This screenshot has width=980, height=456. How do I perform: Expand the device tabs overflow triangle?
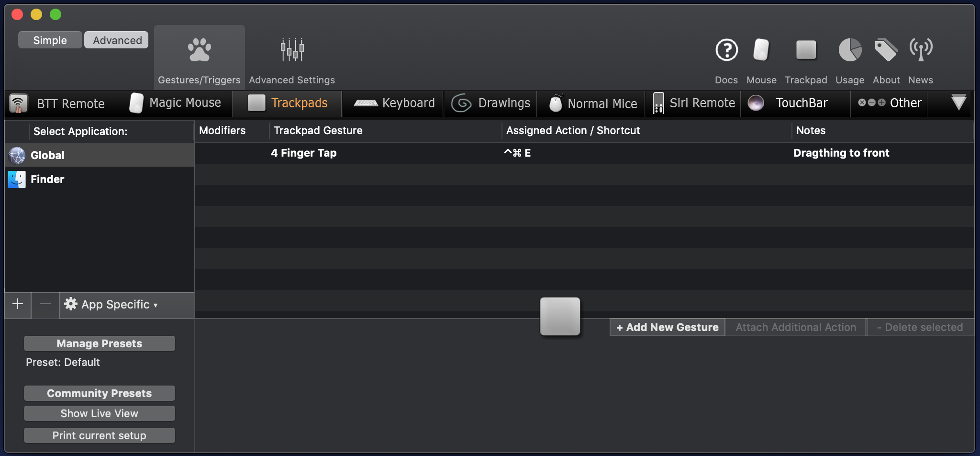point(958,102)
